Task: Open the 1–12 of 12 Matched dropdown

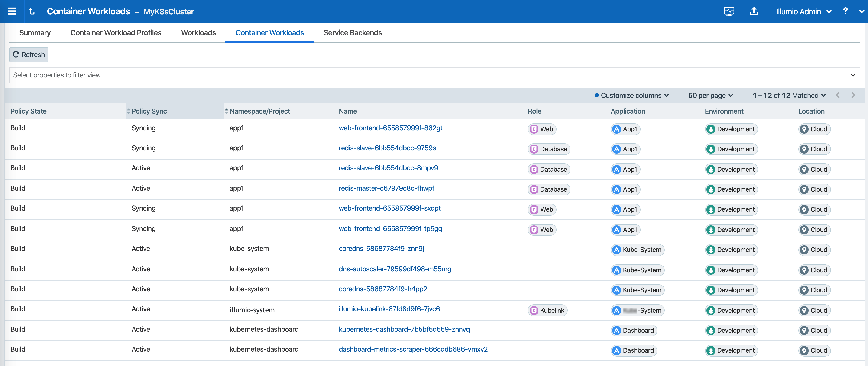Action: [x=789, y=95]
